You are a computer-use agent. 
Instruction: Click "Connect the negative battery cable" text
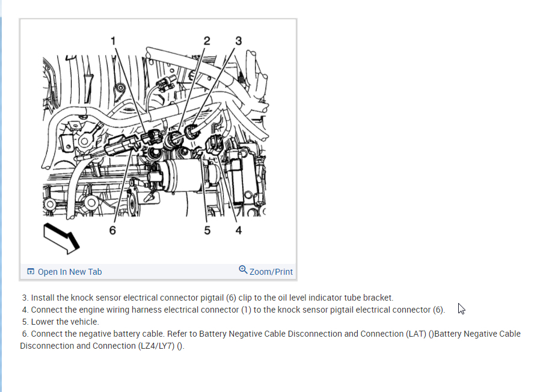tap(97, 334)
